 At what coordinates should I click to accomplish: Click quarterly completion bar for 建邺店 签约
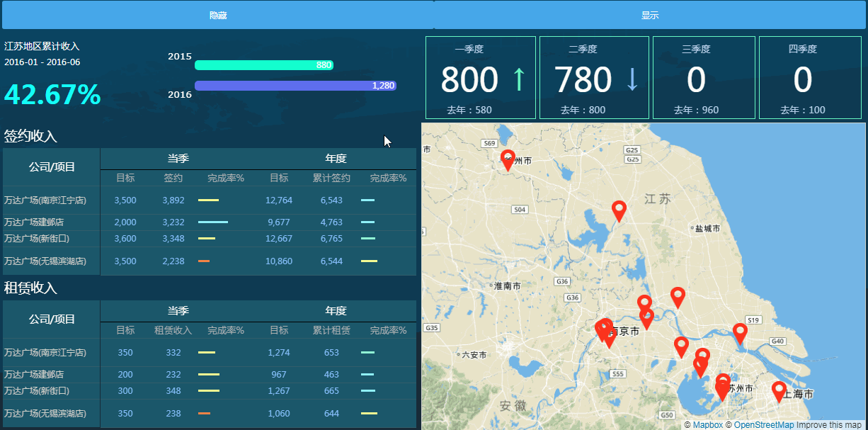tap(213, 222)
